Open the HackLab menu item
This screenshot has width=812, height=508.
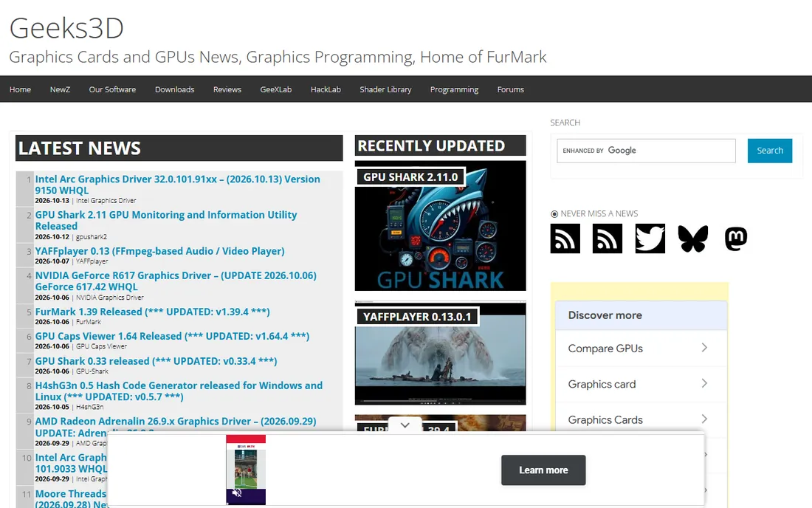(326, 89)
